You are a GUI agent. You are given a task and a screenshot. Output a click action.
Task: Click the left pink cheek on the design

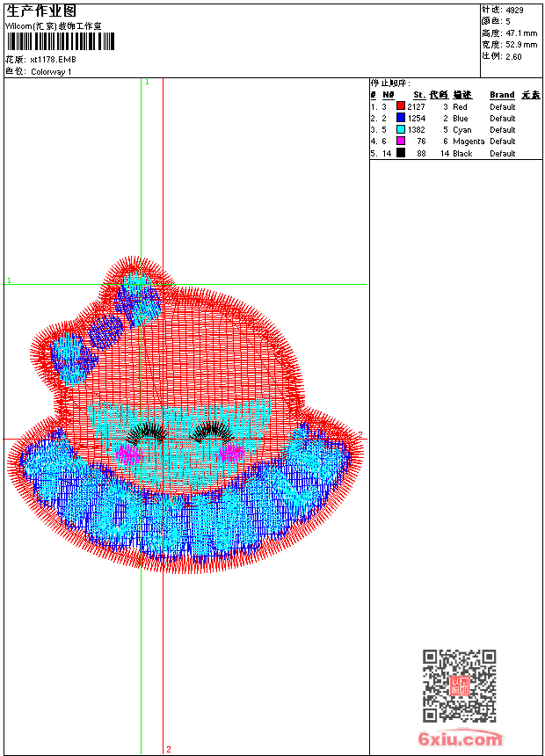128,454
